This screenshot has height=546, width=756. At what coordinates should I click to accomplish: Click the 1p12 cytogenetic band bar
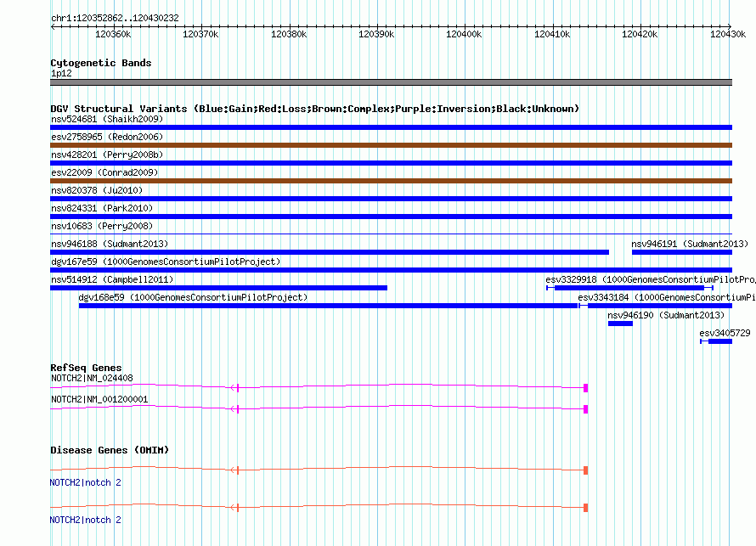[391, 82]
